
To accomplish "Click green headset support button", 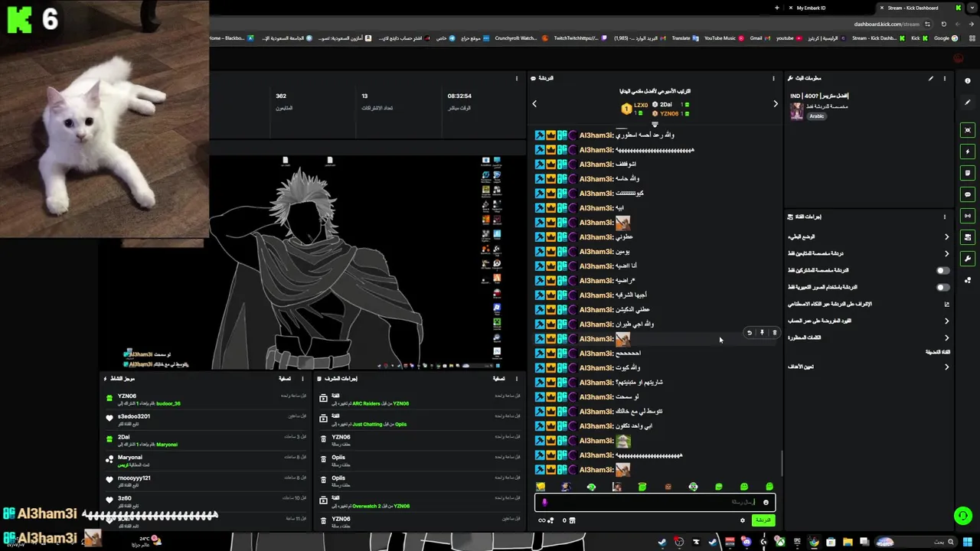I will [963, 516].
